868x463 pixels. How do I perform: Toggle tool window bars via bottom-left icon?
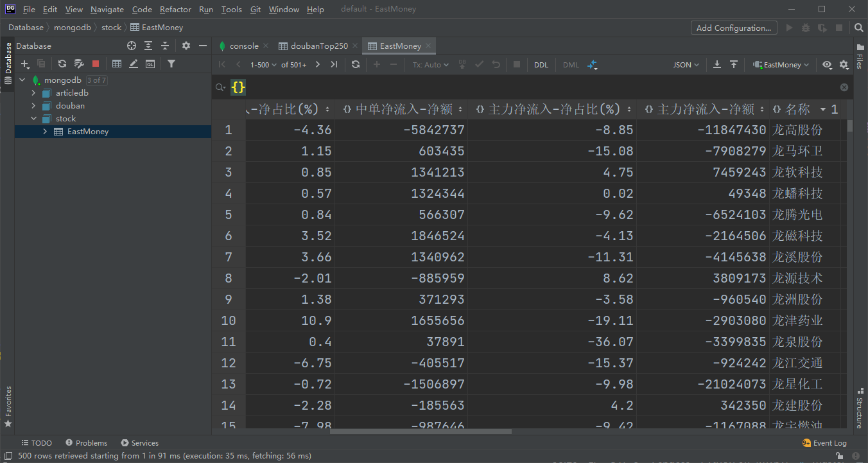pyautogui.click(x=8, y=456)
